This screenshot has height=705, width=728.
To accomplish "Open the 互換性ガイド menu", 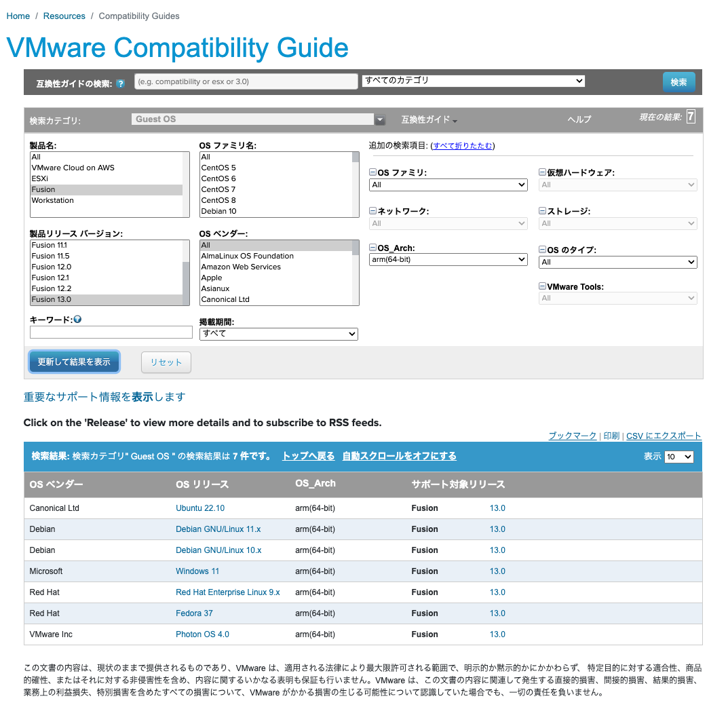I will click(x=429, y=120).
